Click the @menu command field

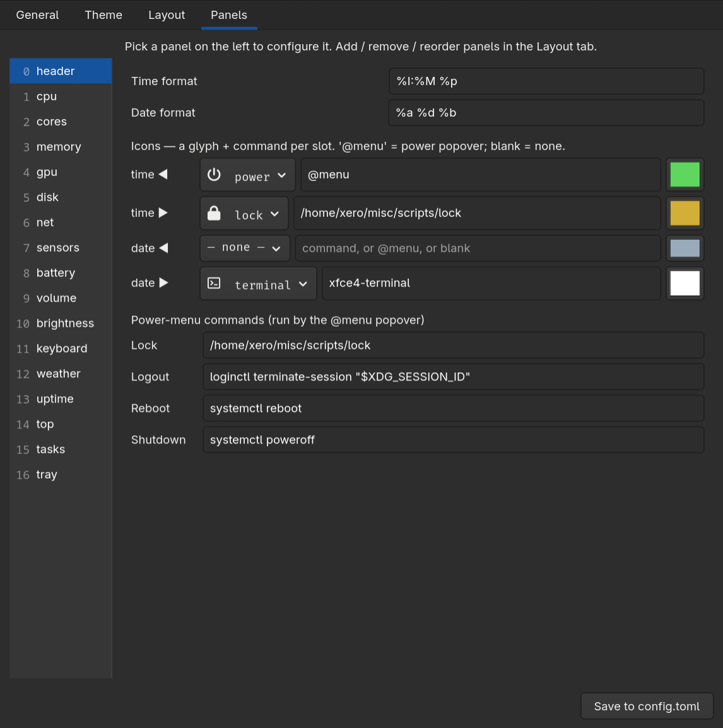coord(481,175)
